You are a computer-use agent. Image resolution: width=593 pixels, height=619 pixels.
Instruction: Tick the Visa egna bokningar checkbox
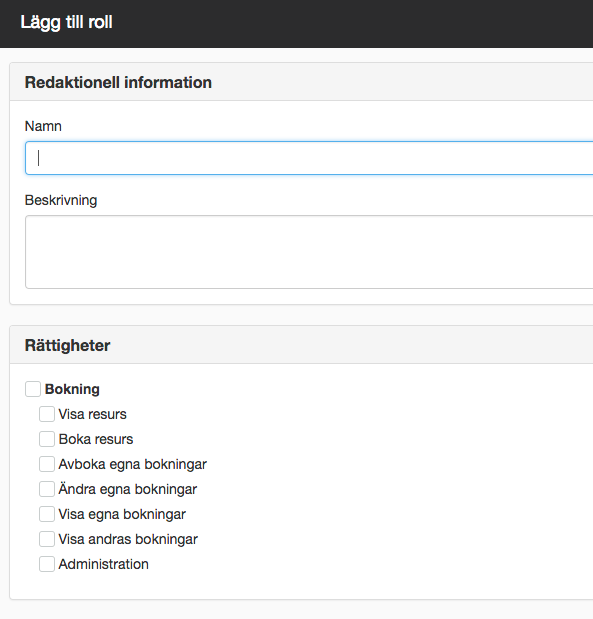click(47, 514)
